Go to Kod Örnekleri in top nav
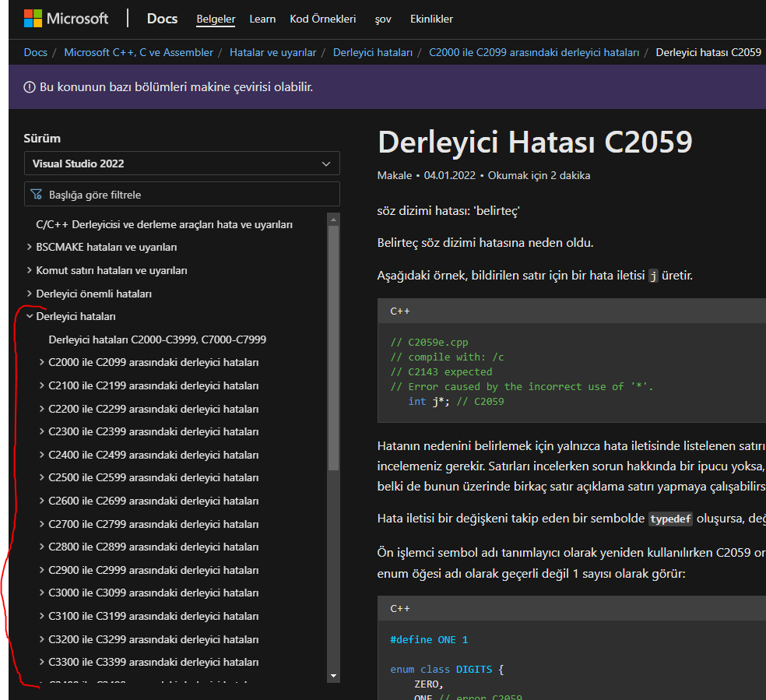 [x=322, y=19]
